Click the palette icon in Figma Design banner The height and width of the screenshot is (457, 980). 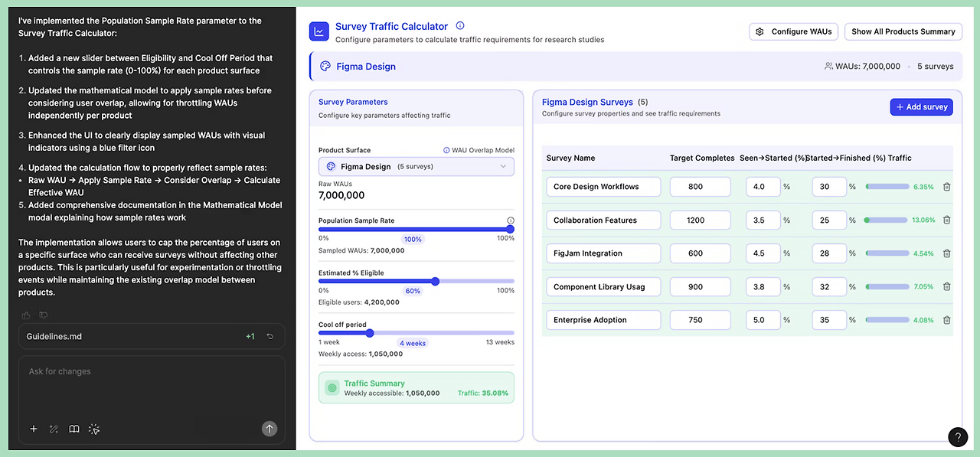(325, 67)
